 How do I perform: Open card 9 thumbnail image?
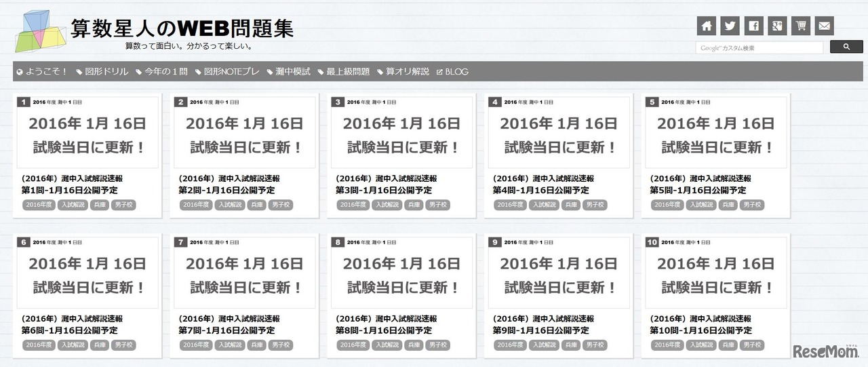[559, 273]
